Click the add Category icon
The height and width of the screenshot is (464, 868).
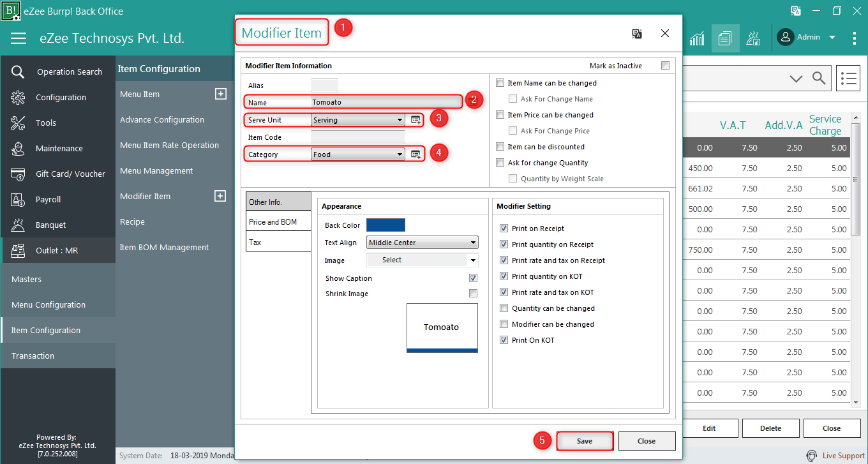[x=415, y=154]
